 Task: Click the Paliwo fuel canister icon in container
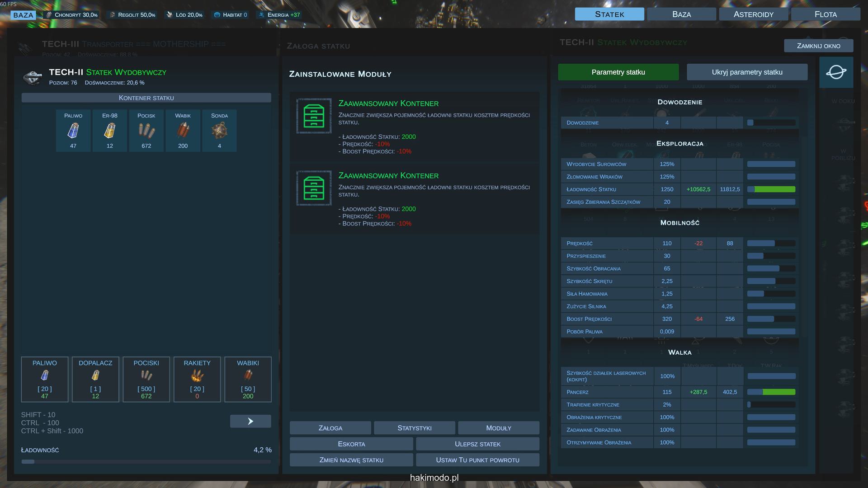(73, 131)
